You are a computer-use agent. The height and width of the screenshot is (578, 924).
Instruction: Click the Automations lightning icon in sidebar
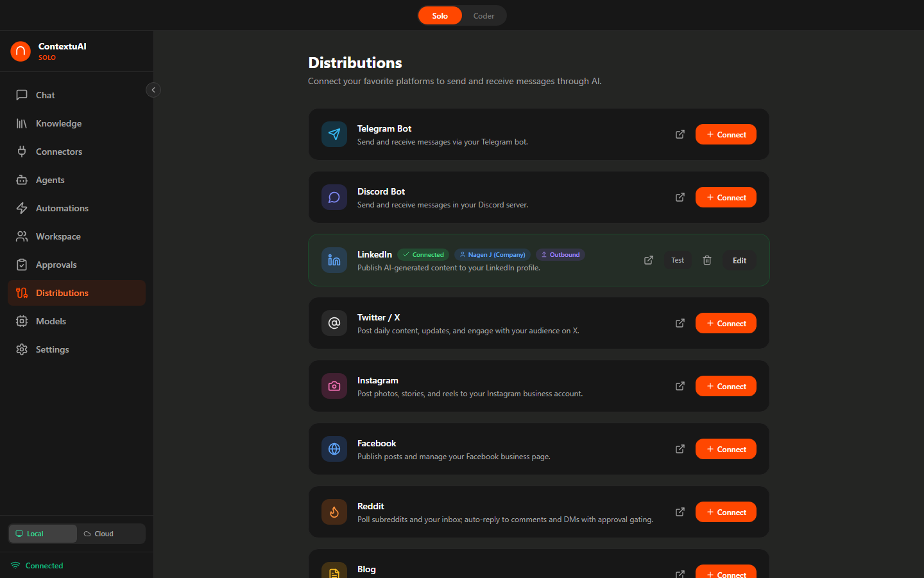coord(22,208)
